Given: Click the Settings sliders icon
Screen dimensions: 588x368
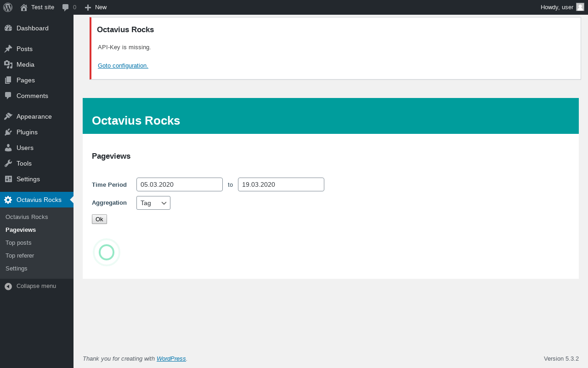Looking at the screenshot, I should click(8, 179).
